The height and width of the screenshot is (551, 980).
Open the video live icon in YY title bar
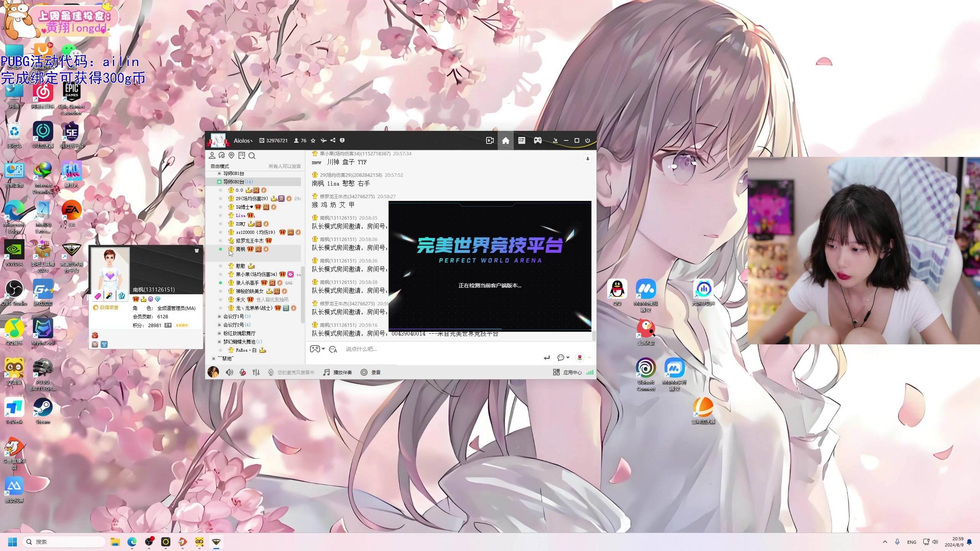[490, 140]
